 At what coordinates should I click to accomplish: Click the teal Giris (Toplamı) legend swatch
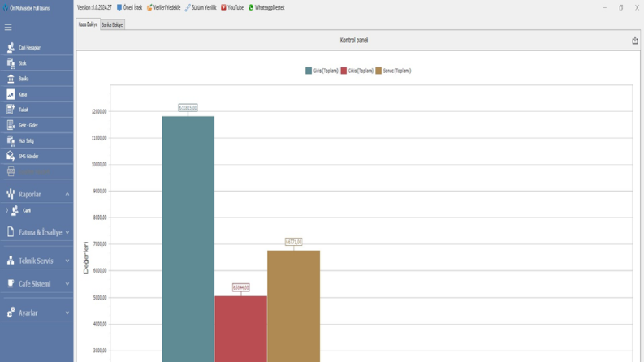click(x=309, y=71)
